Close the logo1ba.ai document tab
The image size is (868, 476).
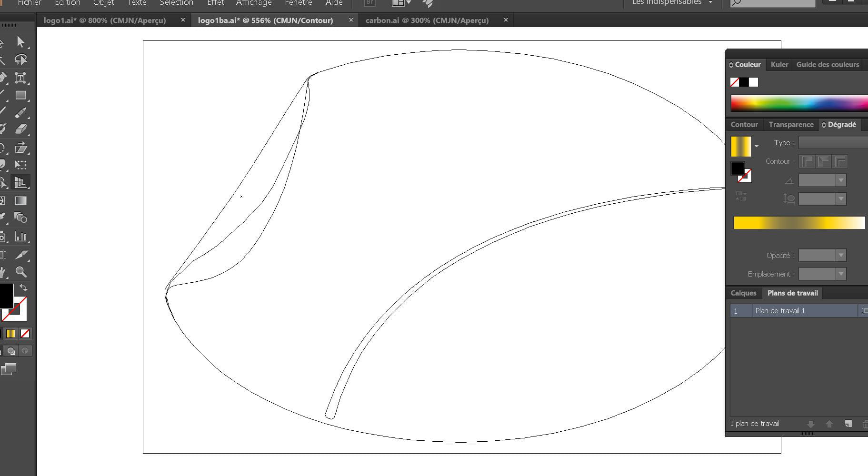point(351,20)
